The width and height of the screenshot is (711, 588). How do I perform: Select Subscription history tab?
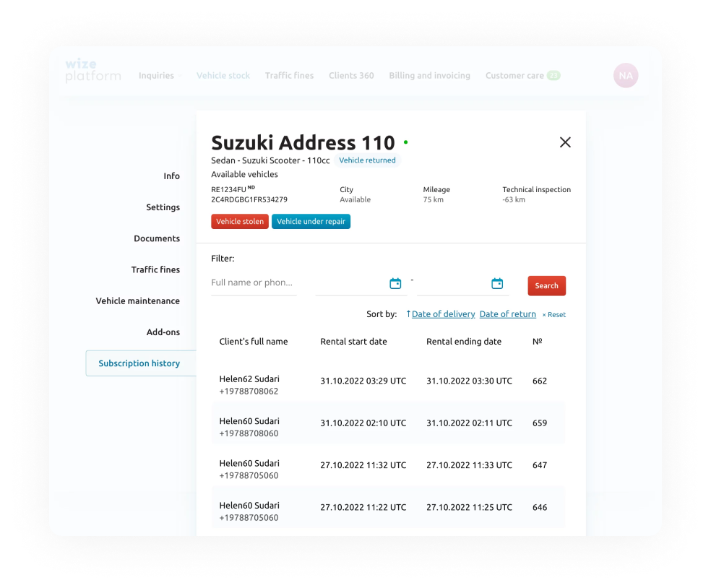point(141,363)
